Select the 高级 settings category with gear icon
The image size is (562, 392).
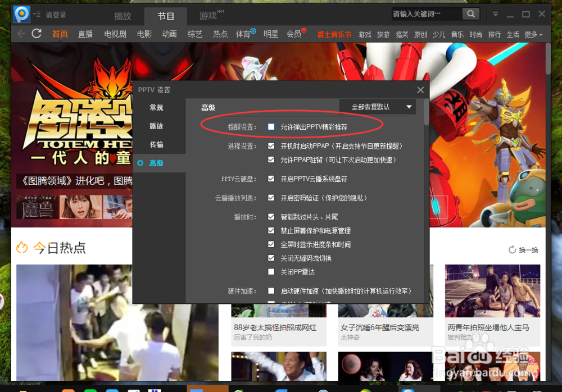[157, 163]
